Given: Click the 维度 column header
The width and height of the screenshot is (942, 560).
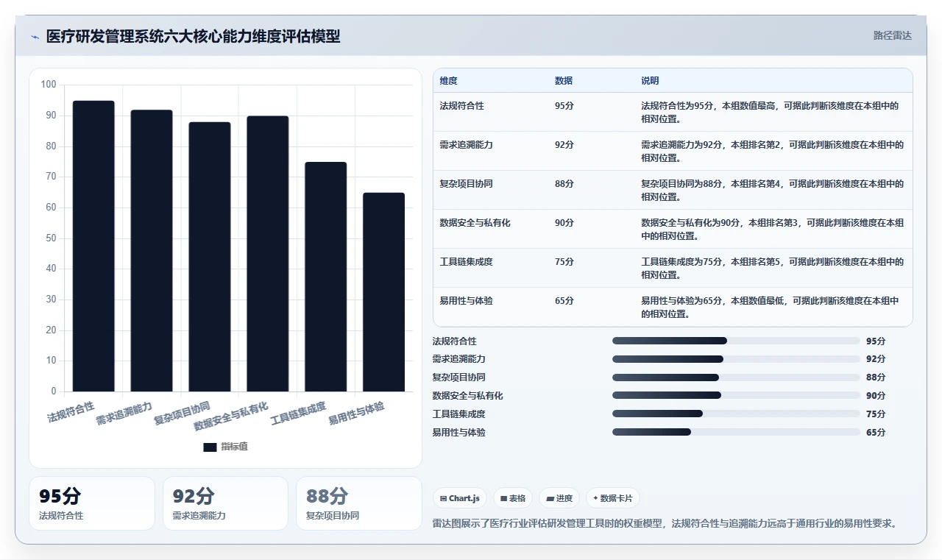Looking at the screenshot, I should tap(448, 81).
